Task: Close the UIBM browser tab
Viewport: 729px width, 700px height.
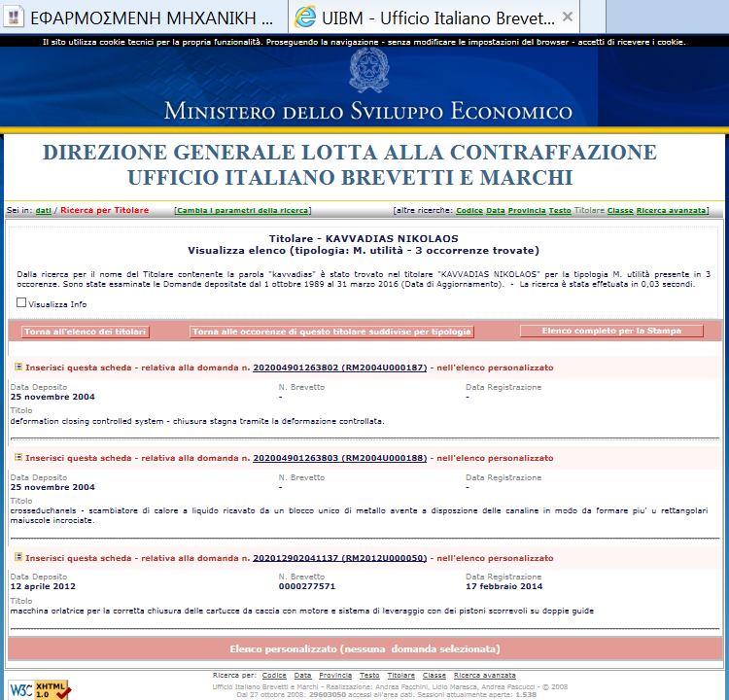Action: (568, 17)
